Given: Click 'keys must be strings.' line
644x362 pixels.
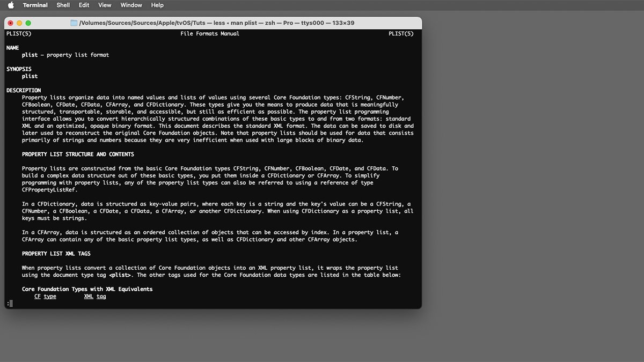Looking at the screenshot, I should (x=54, y=218).
